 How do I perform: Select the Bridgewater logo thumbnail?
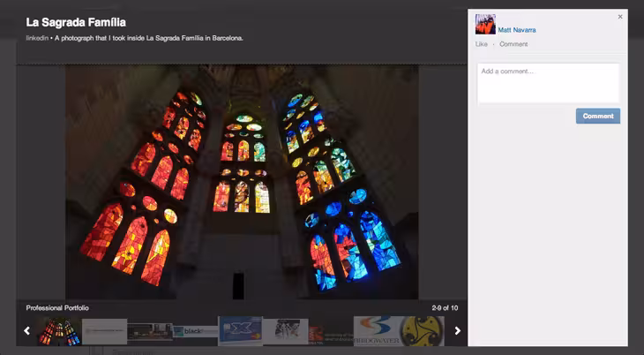tap(376, 331)
